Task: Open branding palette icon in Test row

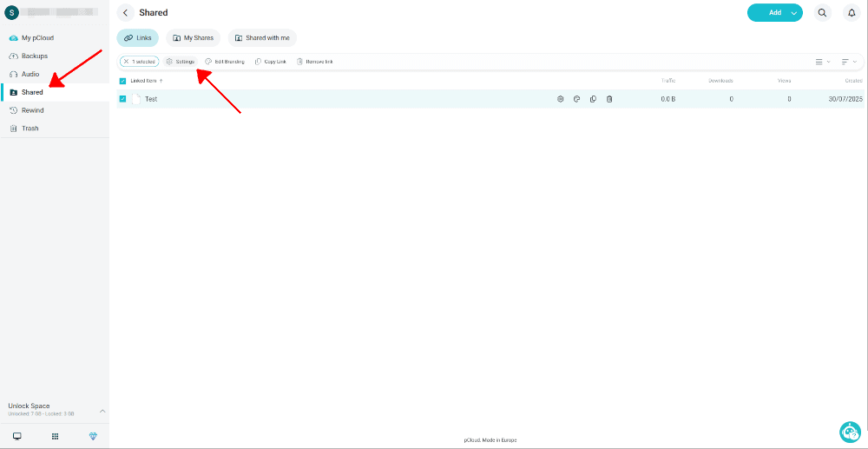Action: click(x=576, y=99)
